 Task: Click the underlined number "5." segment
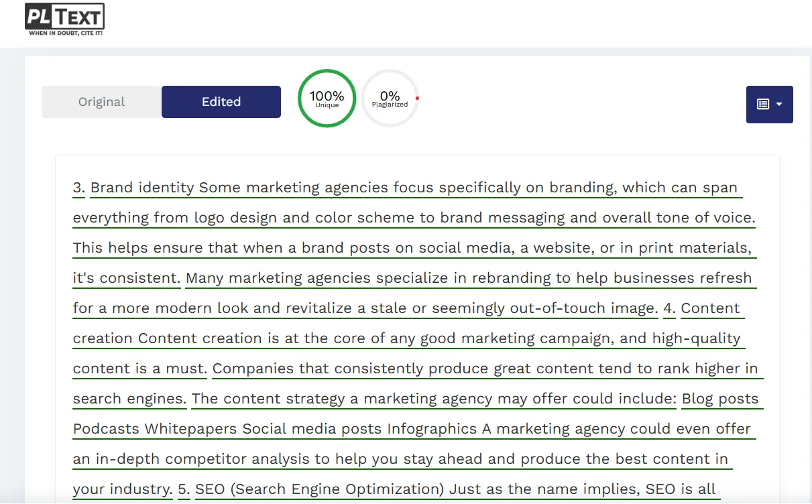(x=184, y=489)
